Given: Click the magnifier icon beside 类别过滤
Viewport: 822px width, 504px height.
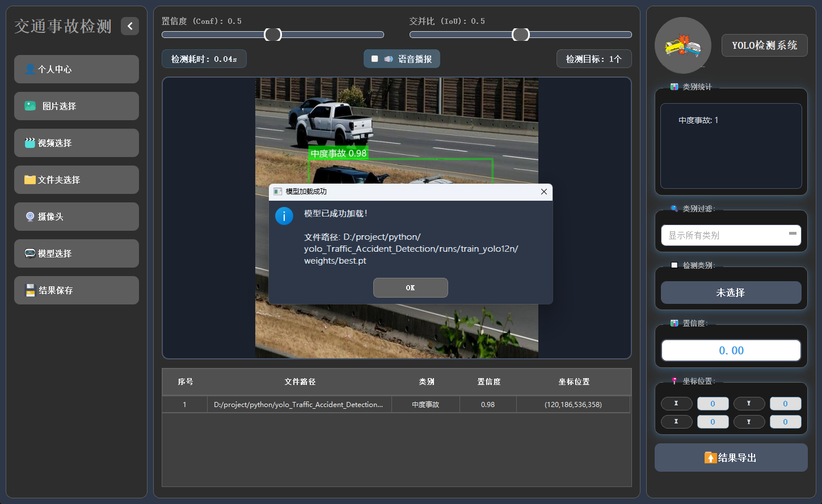Looking at the screenshot, I should click(x=674, y=209).
